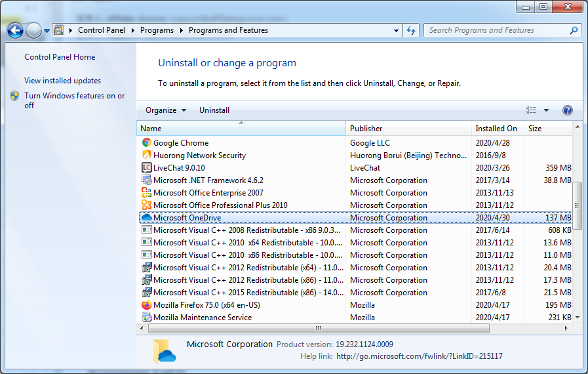Open the address bar history dropdown
Viewport: 588px width, 374px height.
tap(396, 31)
